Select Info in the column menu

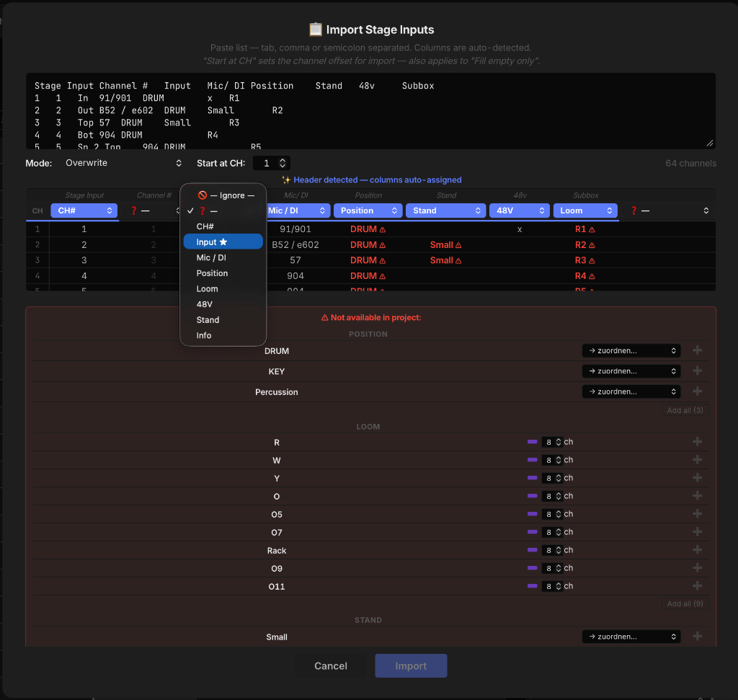tap(223, 335)
